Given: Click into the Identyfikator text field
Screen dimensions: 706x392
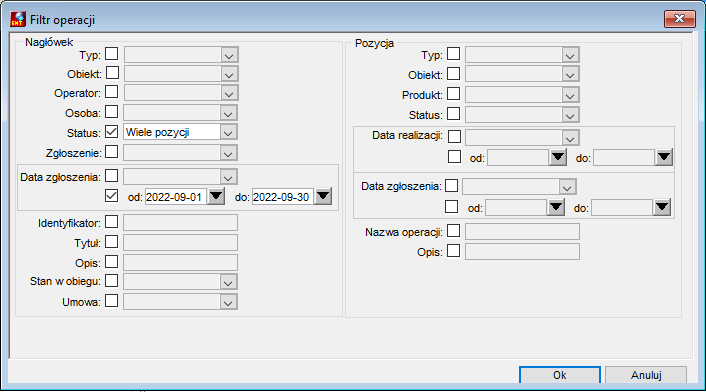Looking at the screenshot, I should pos(181,223).
